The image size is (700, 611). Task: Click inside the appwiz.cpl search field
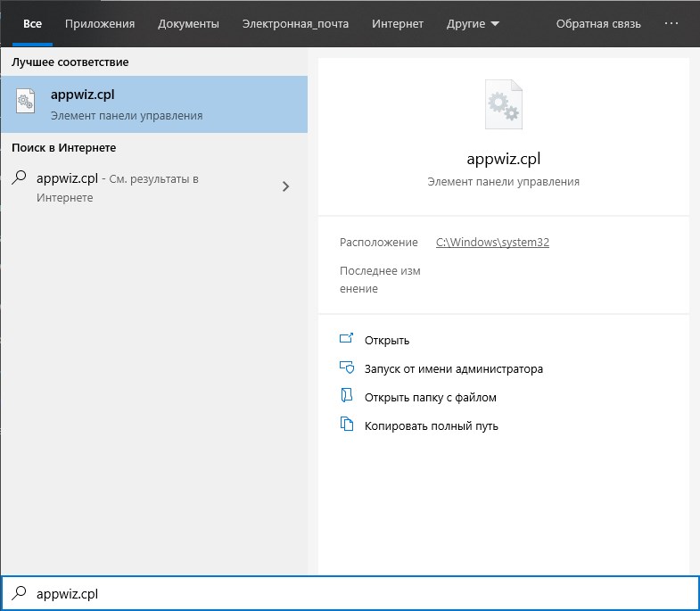click(357, 593)
